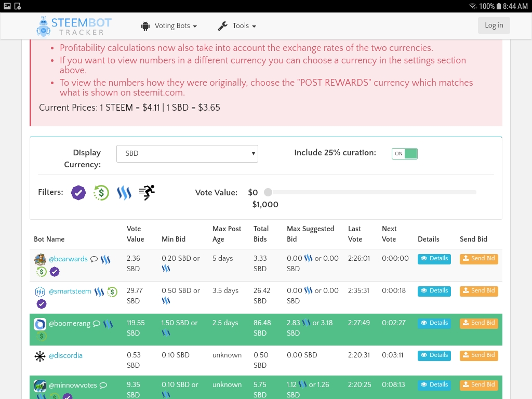Click the green dollar icon beside @smartsteem
532x399 pixels.
pos(112,292)
